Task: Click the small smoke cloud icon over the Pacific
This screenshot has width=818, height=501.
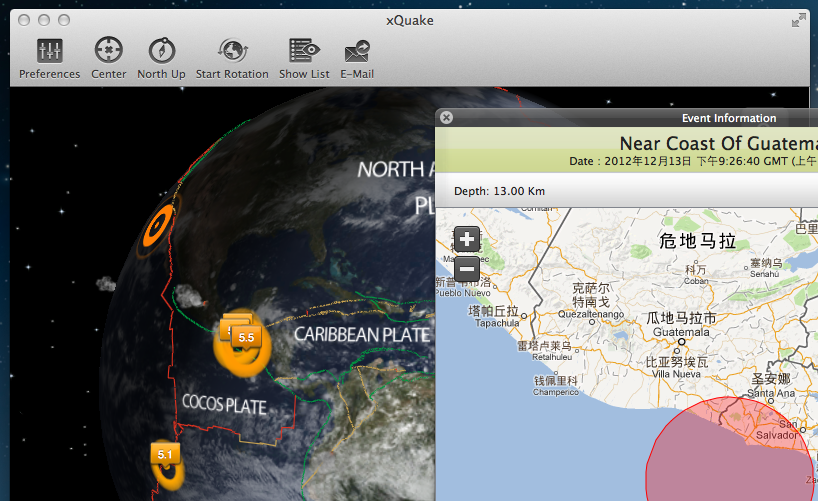Action: [106, 284]
